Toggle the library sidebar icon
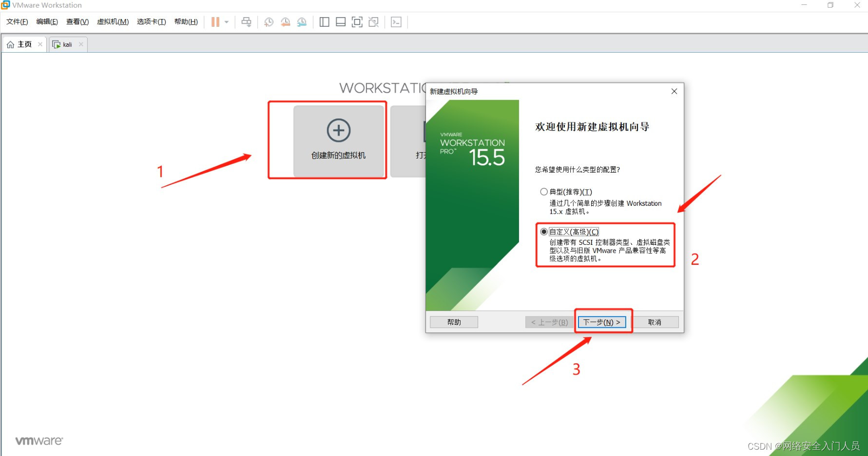The image size is (868, 456). point(324,22)
